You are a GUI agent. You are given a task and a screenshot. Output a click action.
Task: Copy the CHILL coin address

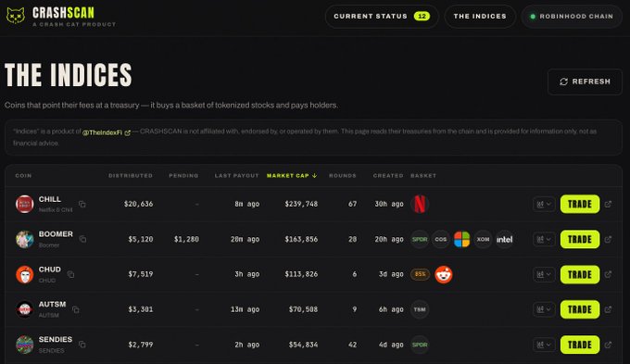(82, 204)
